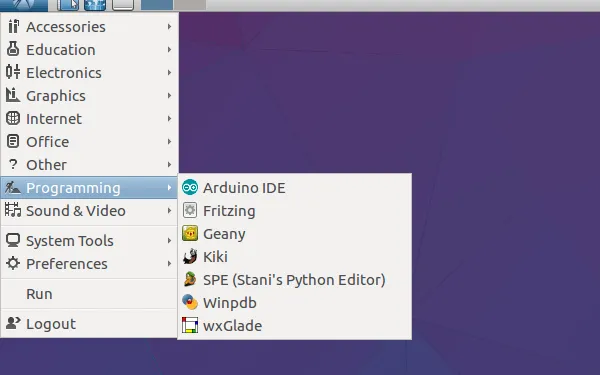
Task: Launch Arduino IDE via its teal infinity icon
Action: click(x=190, y=188)
